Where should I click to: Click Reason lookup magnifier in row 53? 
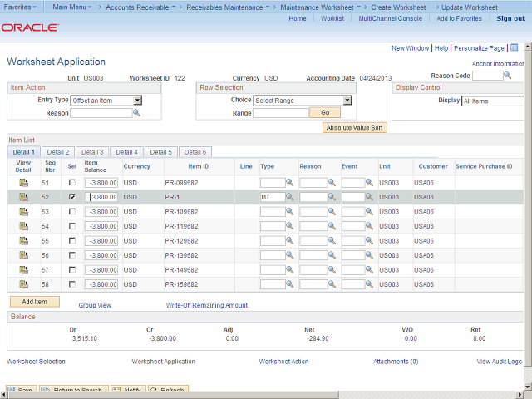[332, 212]
